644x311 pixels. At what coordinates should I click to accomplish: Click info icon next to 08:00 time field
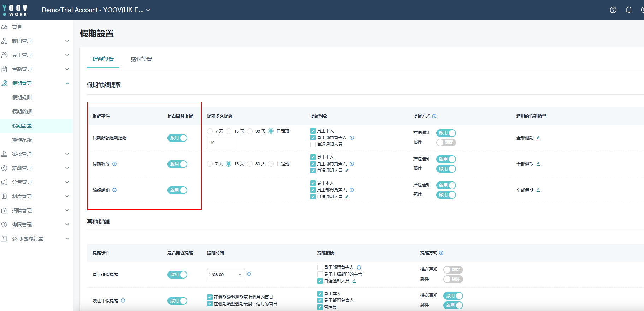click(x=249, y=274)
